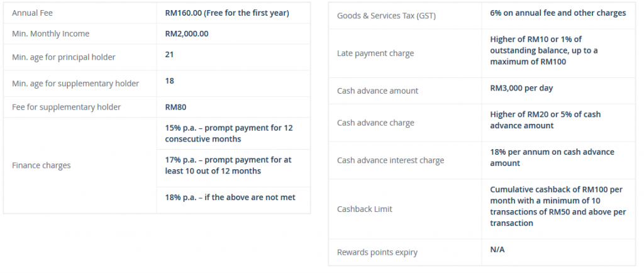Click Min. age for supplementary holder label
The image size is (644, 273).
(x=75, y=83)
